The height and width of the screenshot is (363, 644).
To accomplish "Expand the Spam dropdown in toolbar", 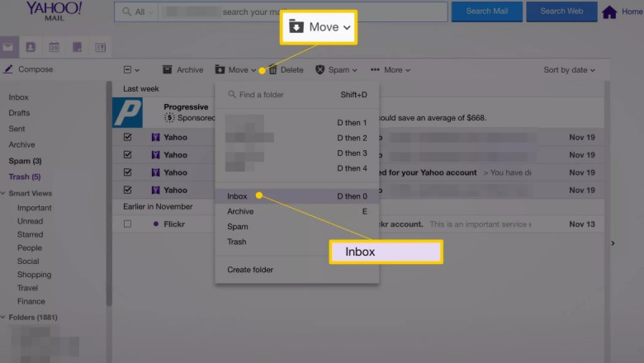I will [x=337, y=70].
